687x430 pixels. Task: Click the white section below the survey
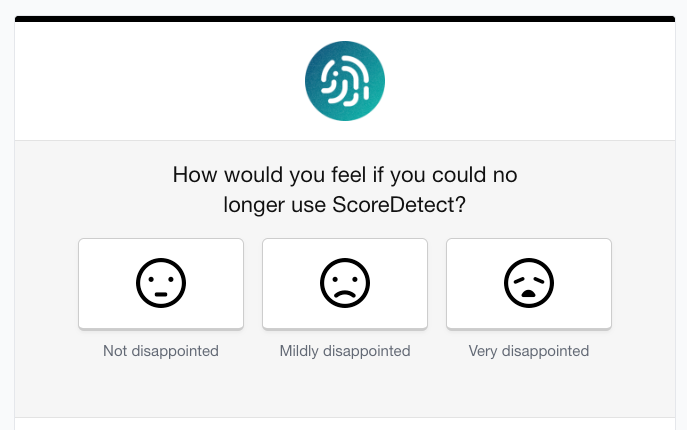pos(345,424)
